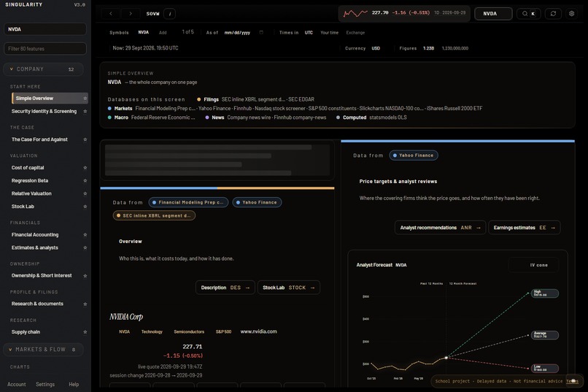Click the Description DES arrow button
This screenshot has height=392, width=588.
(x=225, y=288)
